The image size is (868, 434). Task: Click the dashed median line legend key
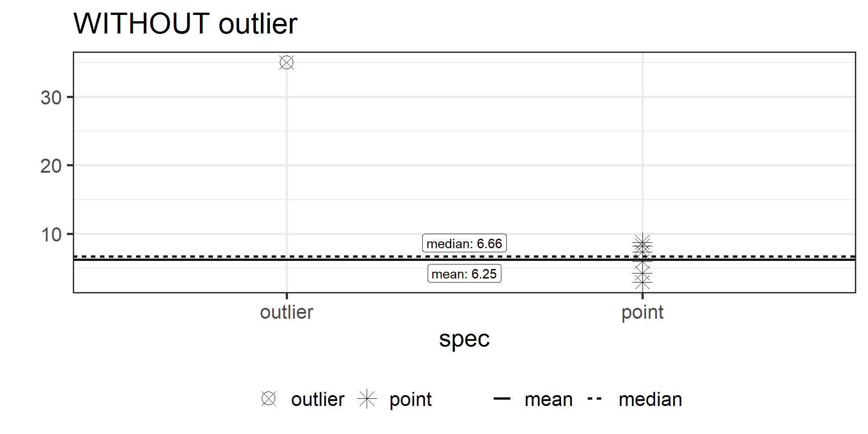tap(594, 399)
